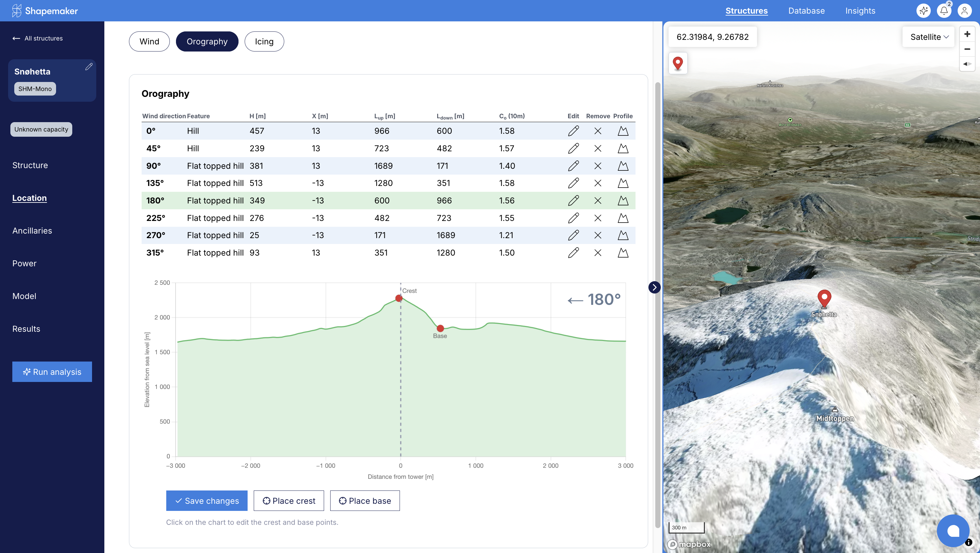
Task: Remove the 270° orography row
Action: click(x=598, y=235)
